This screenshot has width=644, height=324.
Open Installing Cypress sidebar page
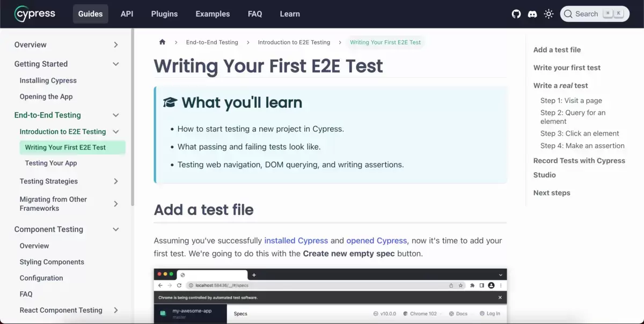(48, 80)
